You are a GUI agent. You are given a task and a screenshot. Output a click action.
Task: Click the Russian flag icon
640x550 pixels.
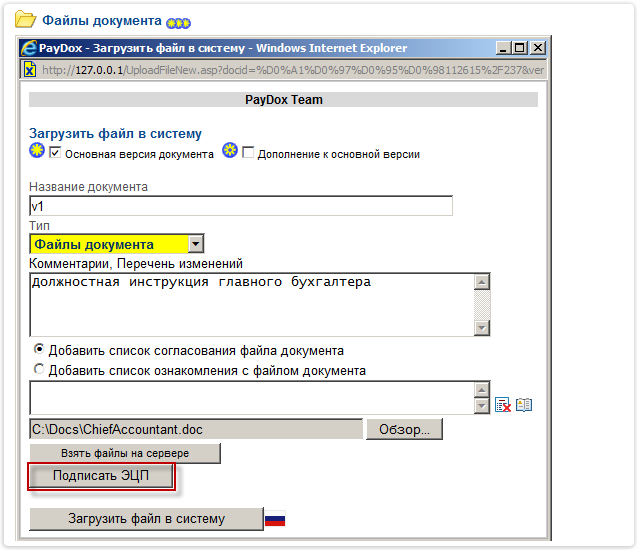(x=274, y=519)
